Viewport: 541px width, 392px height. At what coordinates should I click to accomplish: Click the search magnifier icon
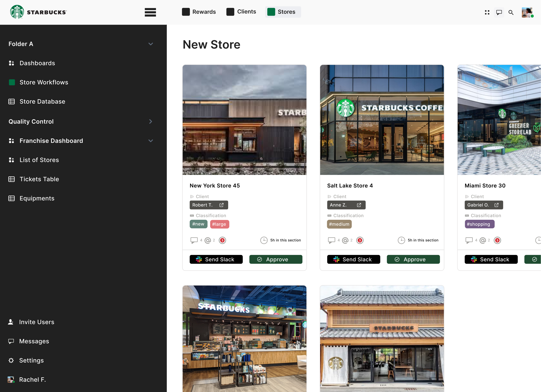511,12
